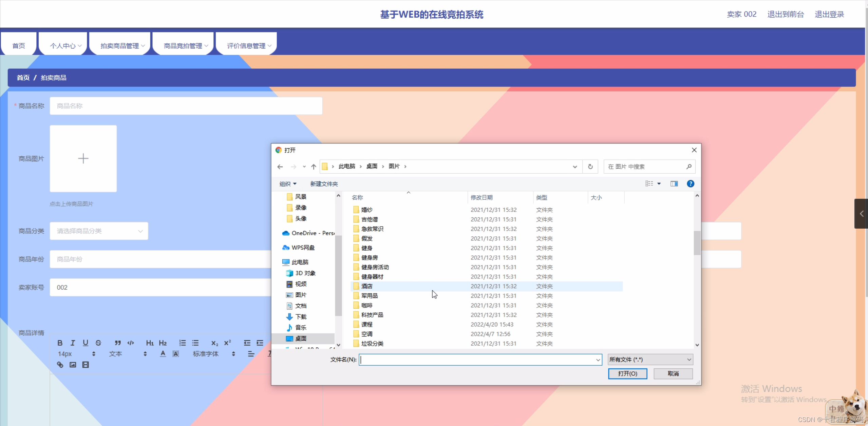
Task: Refresh the file dialog folder listing
Action: 590,167
